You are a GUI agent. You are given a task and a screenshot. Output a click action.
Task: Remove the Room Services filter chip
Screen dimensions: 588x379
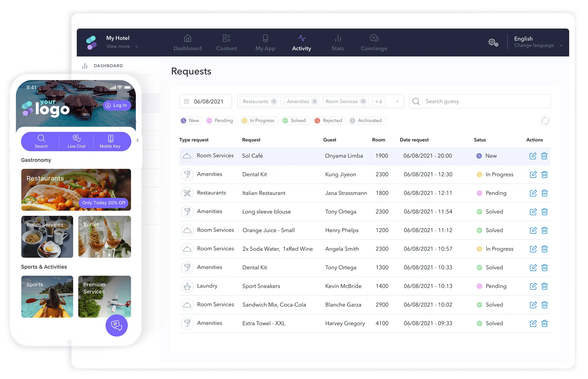[363, 102]
